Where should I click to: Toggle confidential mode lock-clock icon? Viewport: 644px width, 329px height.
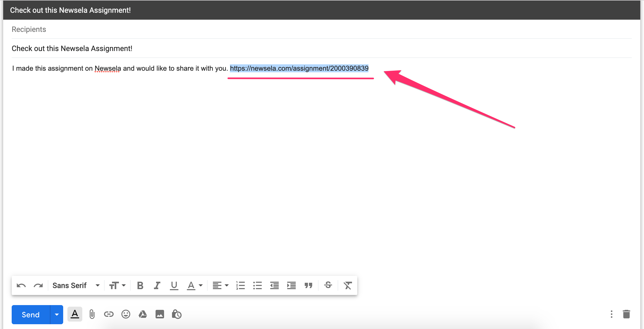point(177,314)
